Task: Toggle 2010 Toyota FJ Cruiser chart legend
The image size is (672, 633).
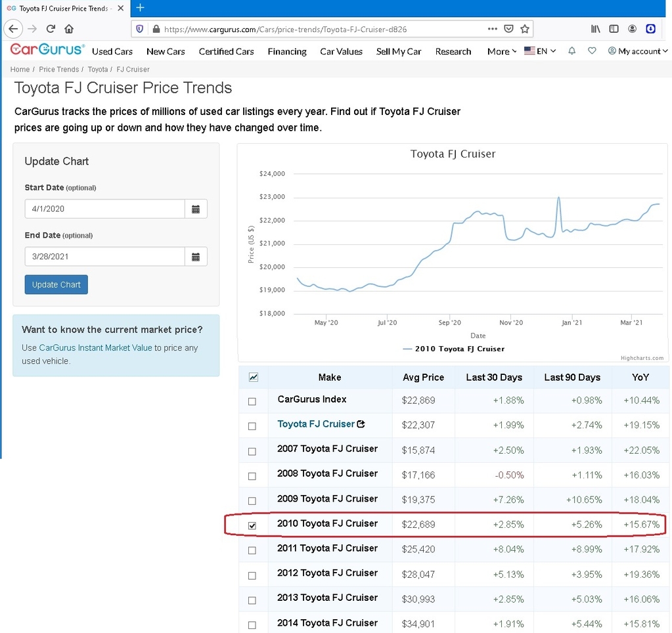Action: pos(454,349)
